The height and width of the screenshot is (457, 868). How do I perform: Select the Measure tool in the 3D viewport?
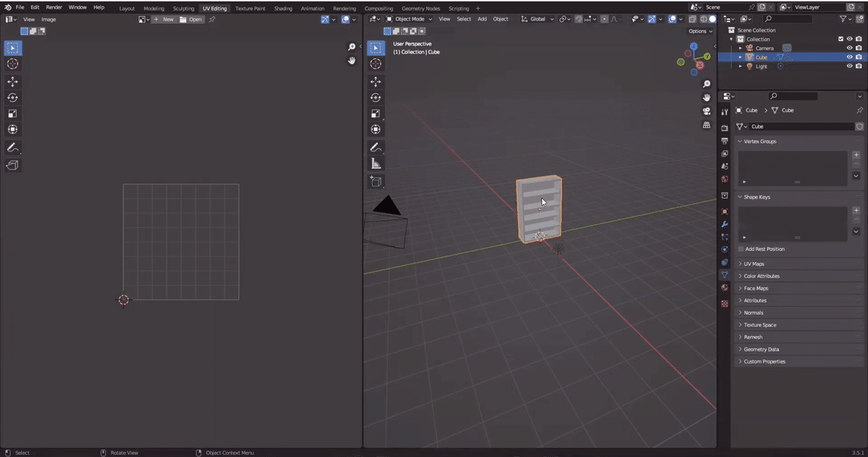(x=375, y=163)
